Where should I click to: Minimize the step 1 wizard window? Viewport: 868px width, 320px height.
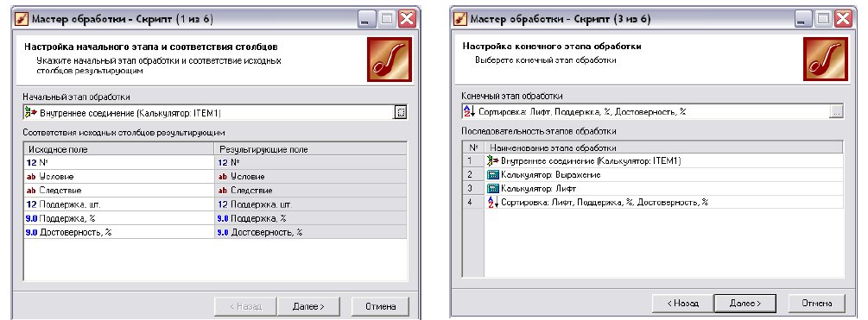(x=367, y=19)
